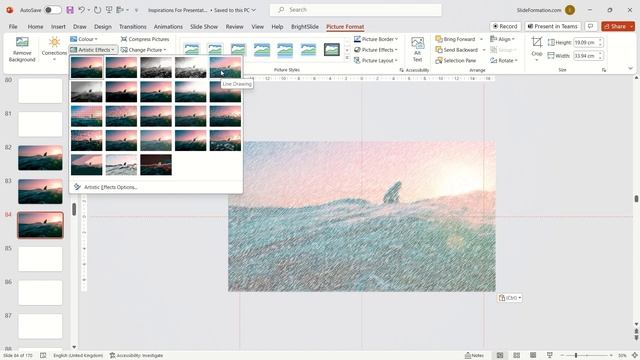Image resolution: width=640 pixels, height=360 pixels.
Task: Click Remove Background icon
Action: tap(22, 49)
